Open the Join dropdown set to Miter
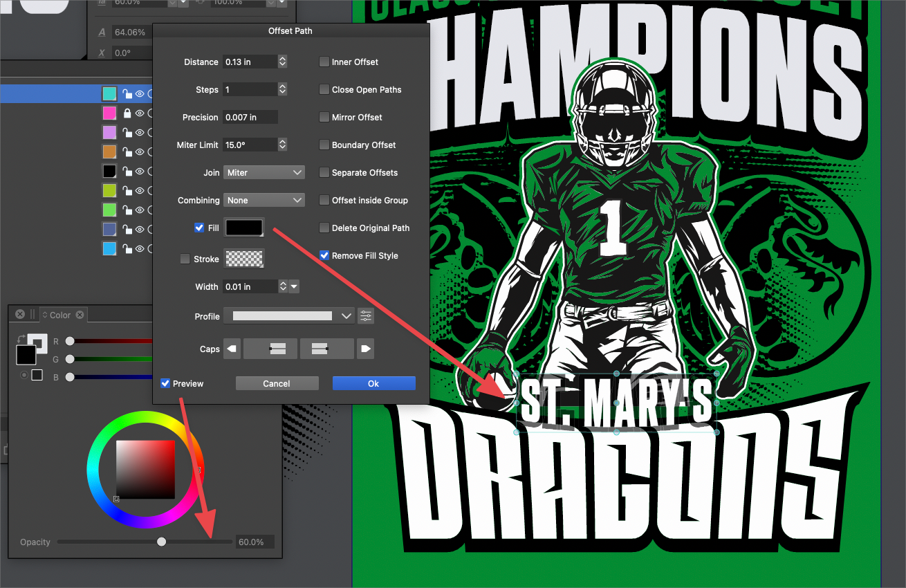The image size is (906, 588). (264, 173)
